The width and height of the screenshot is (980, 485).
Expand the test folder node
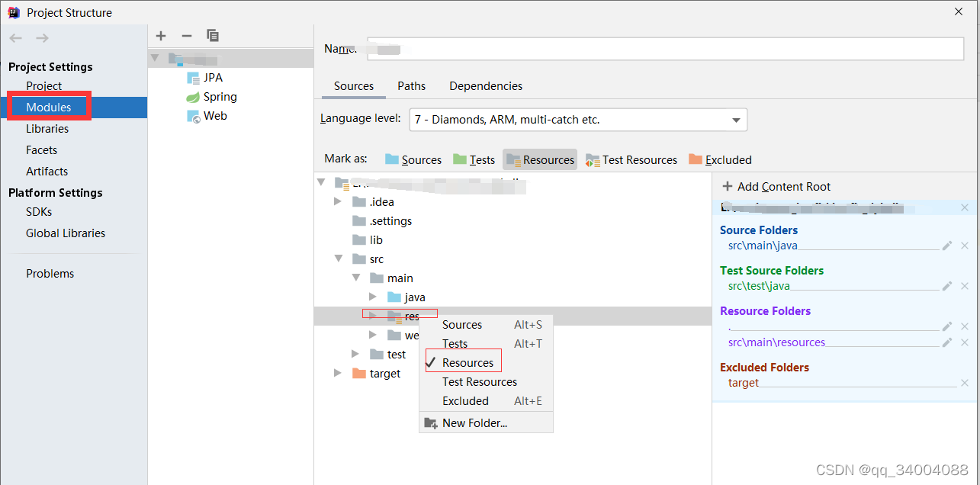click(354, 353)
